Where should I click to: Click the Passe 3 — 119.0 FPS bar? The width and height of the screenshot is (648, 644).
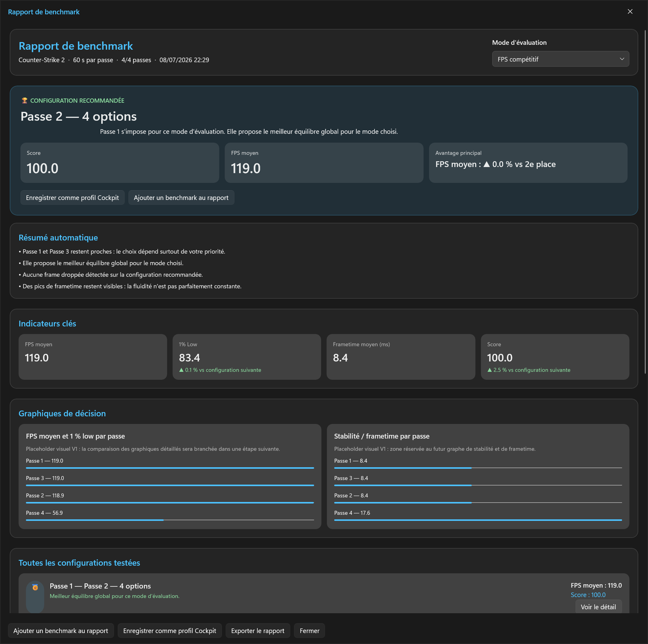pyautogui.click(x=170, y=485)
